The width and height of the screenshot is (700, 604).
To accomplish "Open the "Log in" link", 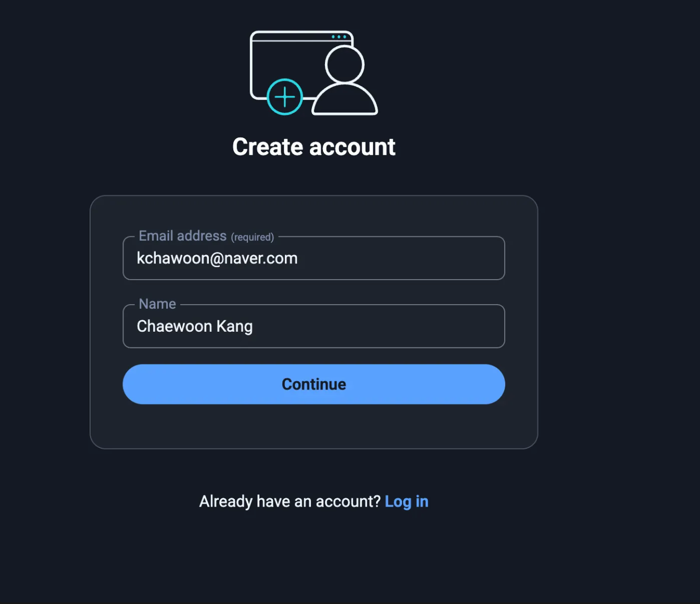I will (x=406, y=501).
